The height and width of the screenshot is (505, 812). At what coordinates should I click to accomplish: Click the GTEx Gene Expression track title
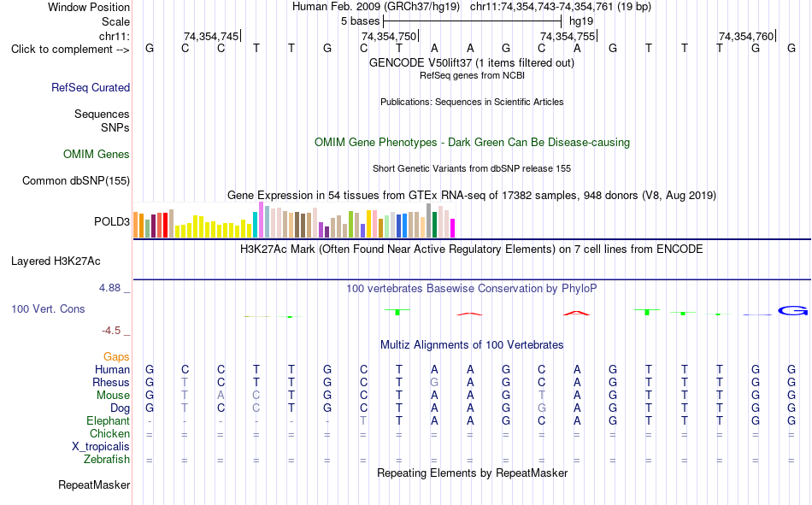[472, 196]
